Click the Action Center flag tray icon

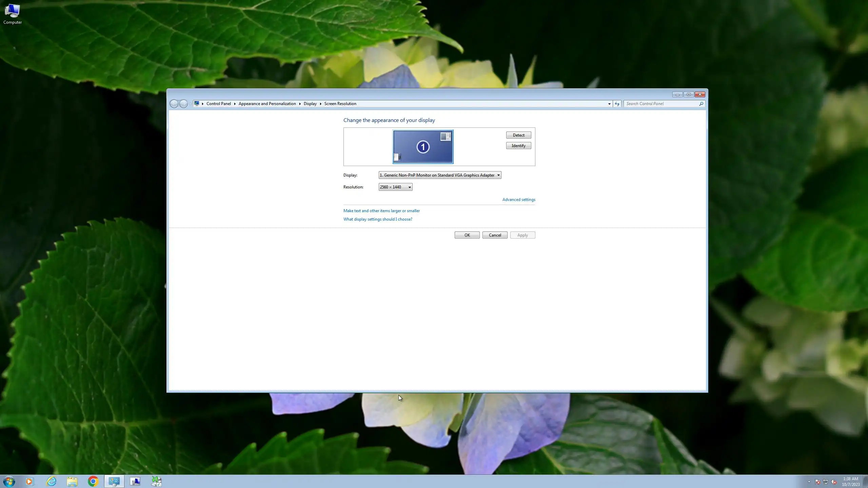817,482
